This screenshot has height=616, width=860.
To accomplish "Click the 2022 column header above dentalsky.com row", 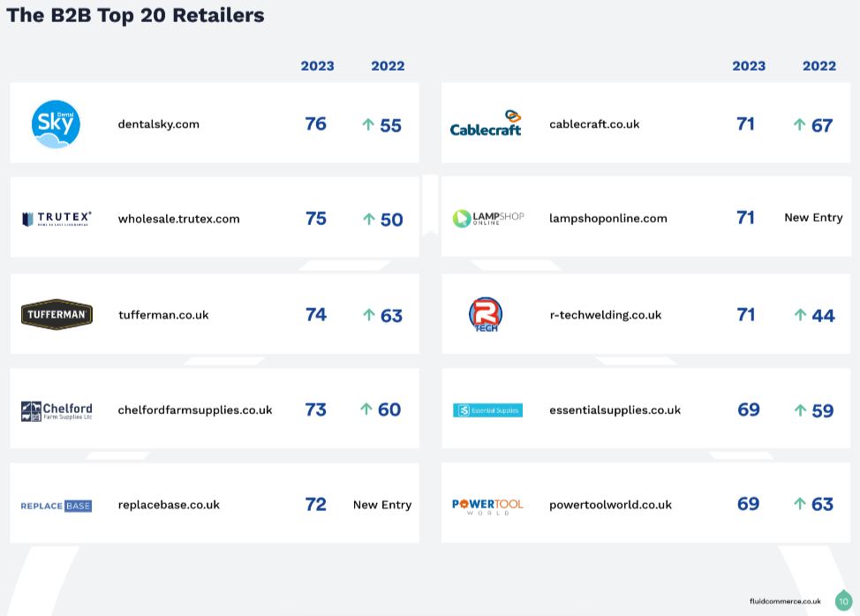I will [388, 66].
